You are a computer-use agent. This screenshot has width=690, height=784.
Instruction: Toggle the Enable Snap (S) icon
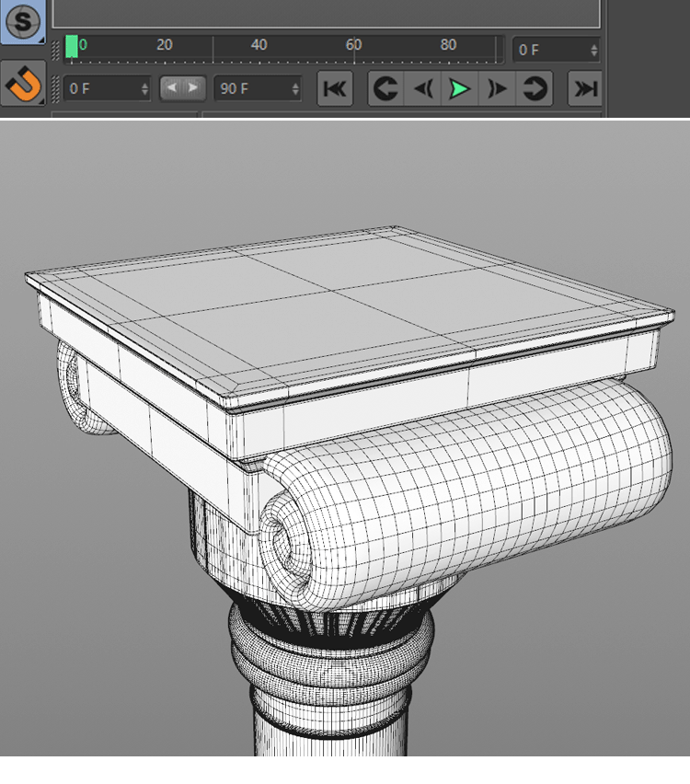[x=23, y=19]
